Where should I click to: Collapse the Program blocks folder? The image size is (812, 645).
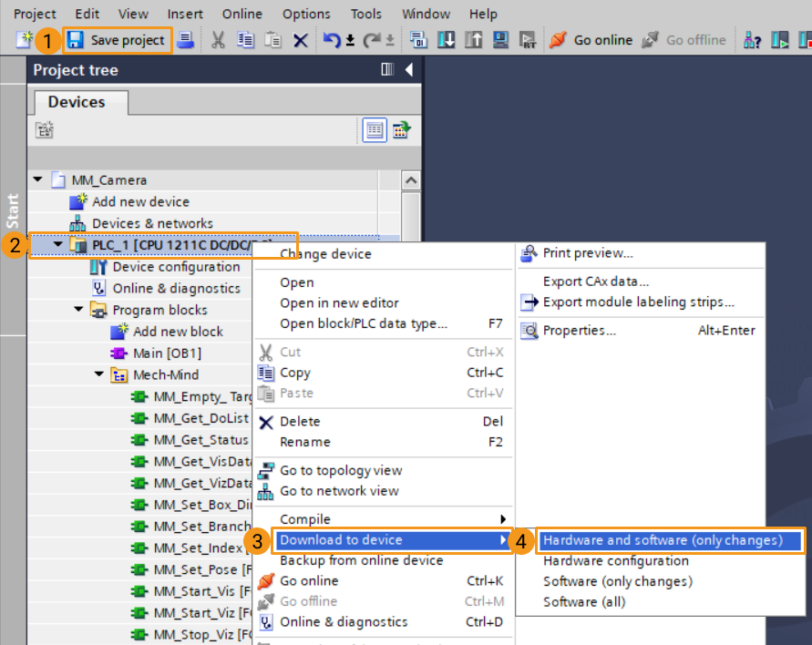pyautogui.click(x=79, y=310)
